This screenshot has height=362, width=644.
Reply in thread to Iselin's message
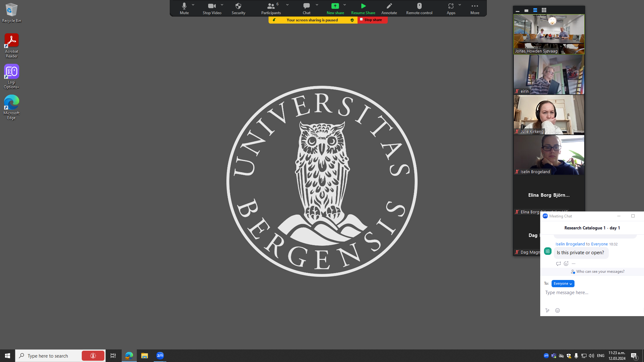558,264
